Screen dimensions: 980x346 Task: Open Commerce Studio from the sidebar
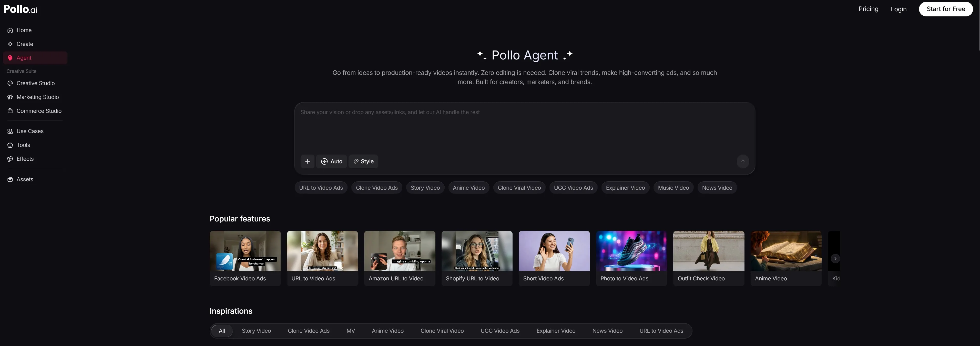point(35,111)
